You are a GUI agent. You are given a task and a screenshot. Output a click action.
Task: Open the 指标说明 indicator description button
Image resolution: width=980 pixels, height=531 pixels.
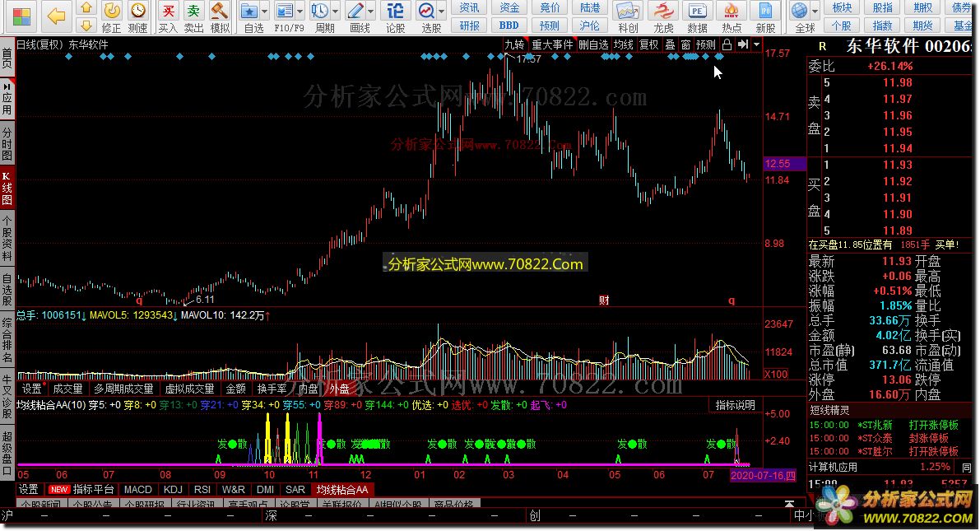pyautogui.click(x=735, y=405)
